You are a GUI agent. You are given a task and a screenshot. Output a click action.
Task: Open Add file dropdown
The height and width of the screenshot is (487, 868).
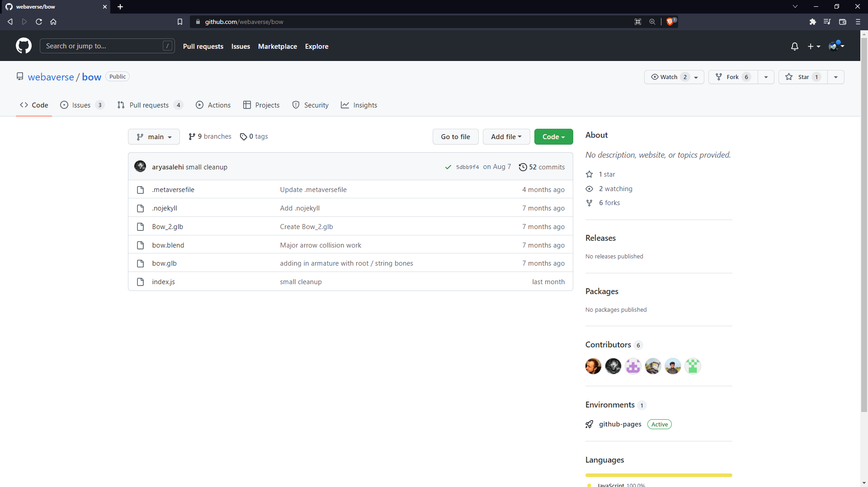tap(506, 137)
